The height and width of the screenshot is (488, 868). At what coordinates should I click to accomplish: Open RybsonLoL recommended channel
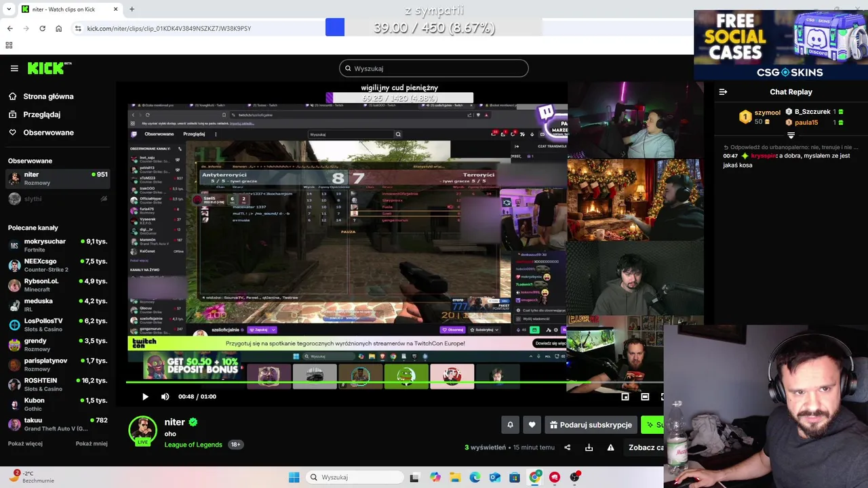(x=58, y=285)
